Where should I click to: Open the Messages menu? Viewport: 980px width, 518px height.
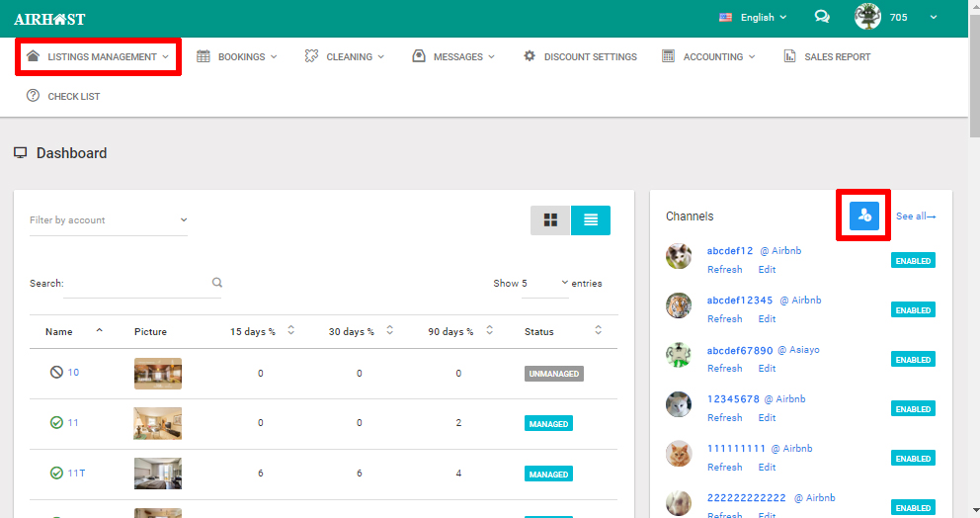point(453,57)
